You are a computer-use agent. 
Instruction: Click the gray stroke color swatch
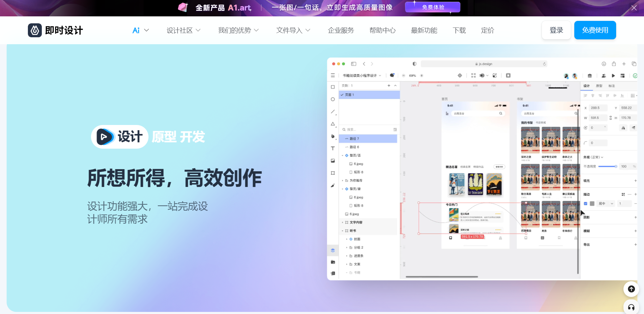coord(592,204)
